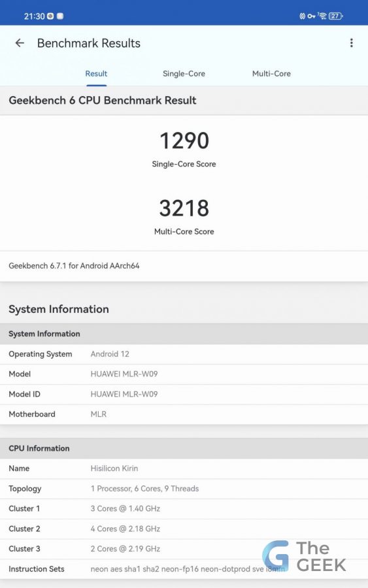This screenshot has height=588, width=368.
Task: Switch to the Result tab
Action: [96, 74]
